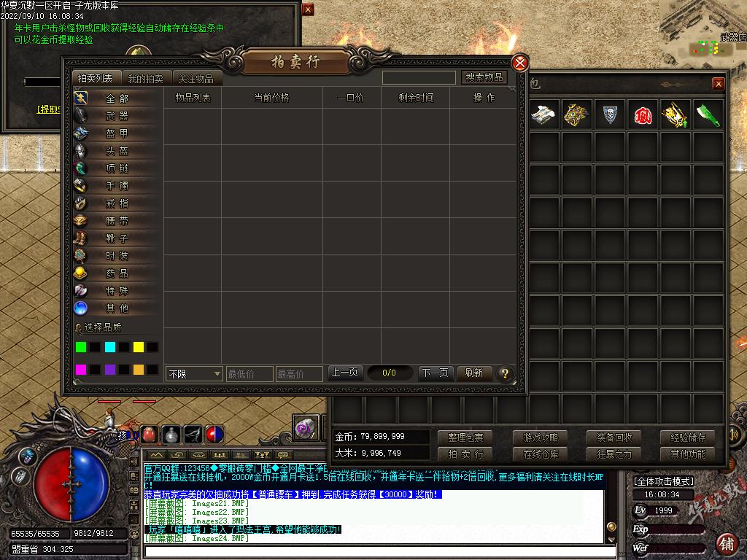Select the 全部 (all) category icon

tap(81, 98)
